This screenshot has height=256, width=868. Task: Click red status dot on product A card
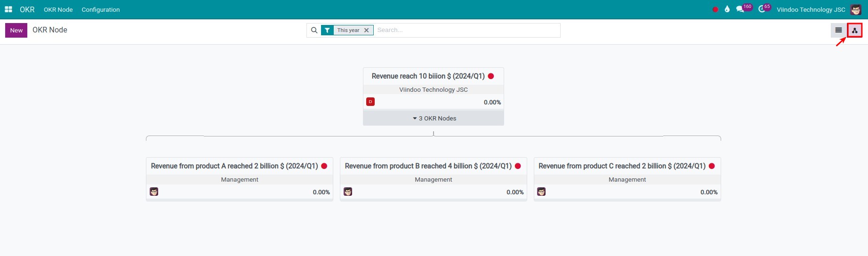(x=324, y=166)
